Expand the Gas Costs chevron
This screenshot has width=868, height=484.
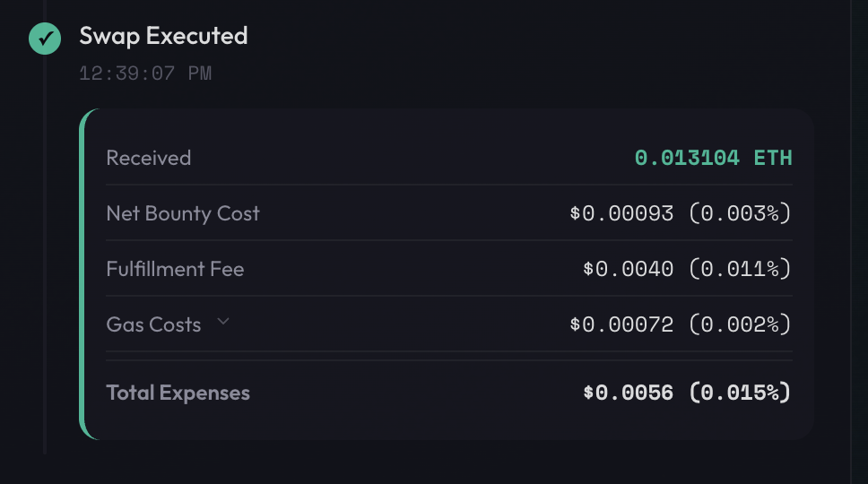[x=223, y=322]
